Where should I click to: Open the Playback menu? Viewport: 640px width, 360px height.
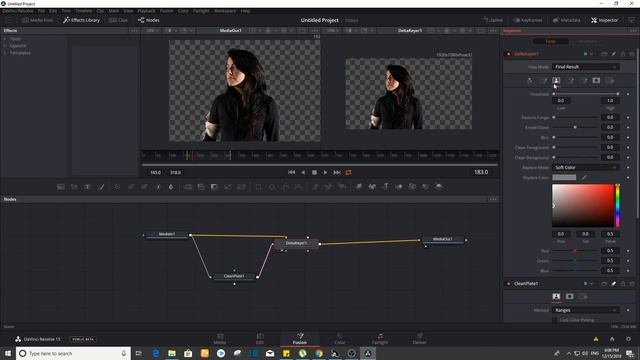[x=146, y=11]
